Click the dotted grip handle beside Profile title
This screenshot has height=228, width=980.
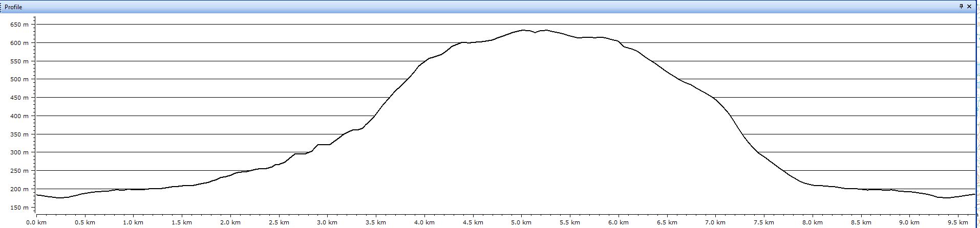pyautogui.click(x=2, y=7)
